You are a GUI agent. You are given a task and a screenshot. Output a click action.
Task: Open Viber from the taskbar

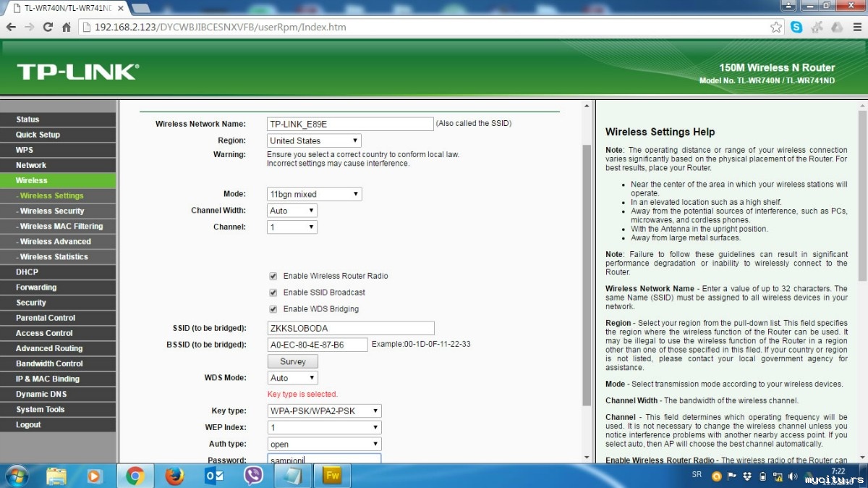tap(253, 476)
